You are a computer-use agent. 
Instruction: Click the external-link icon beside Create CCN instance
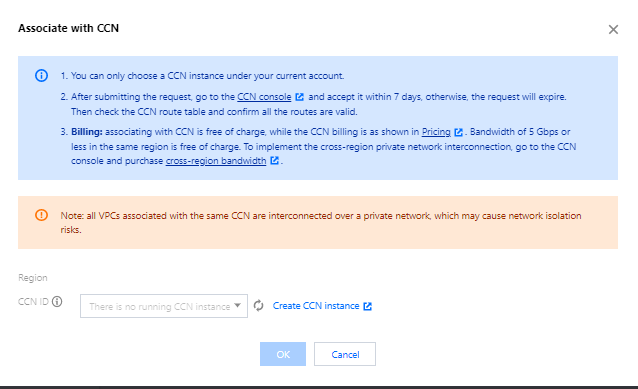[x=367, y=306]
